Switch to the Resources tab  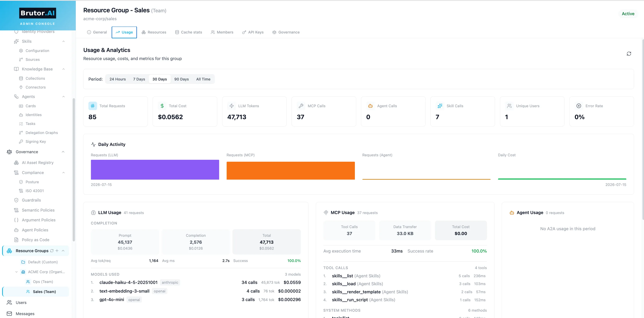(x=154, y=32)
